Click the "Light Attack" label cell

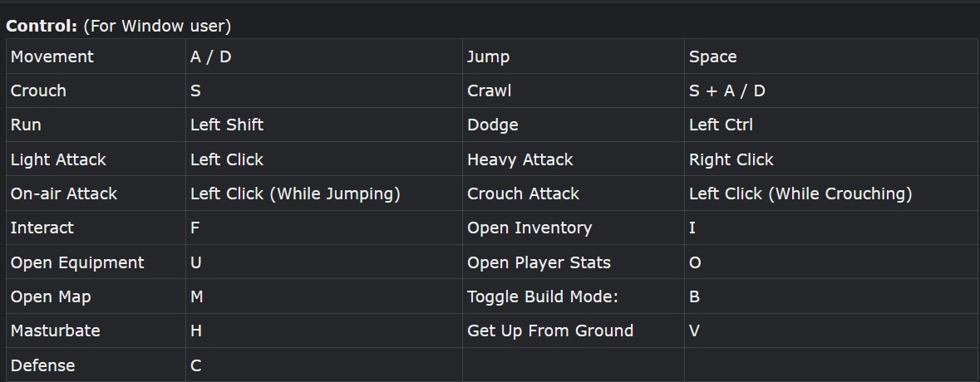[58, 159]
